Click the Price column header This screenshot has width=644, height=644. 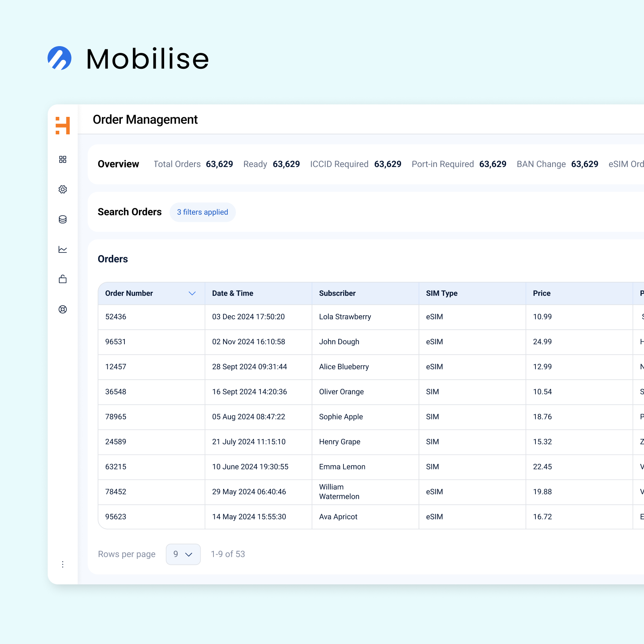541,293
